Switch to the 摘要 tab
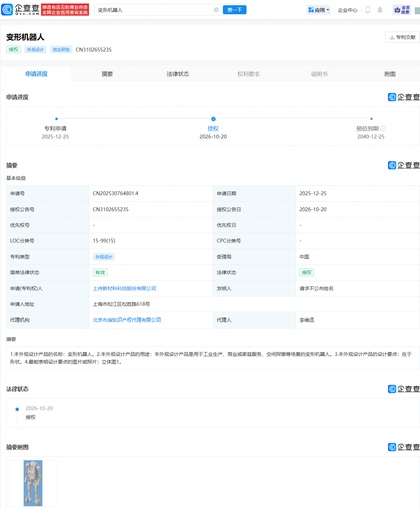420x509 pixels. click(x=107, y=74)
